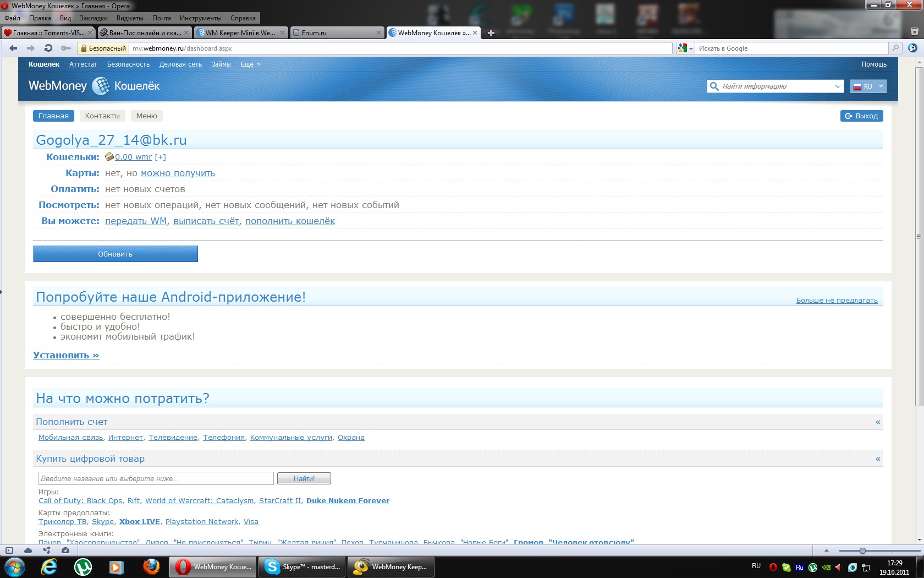The image size is (924, 578).
Task: Expand the Найти информацию search dropdown arrow
Action: click(x=838, y=86)
